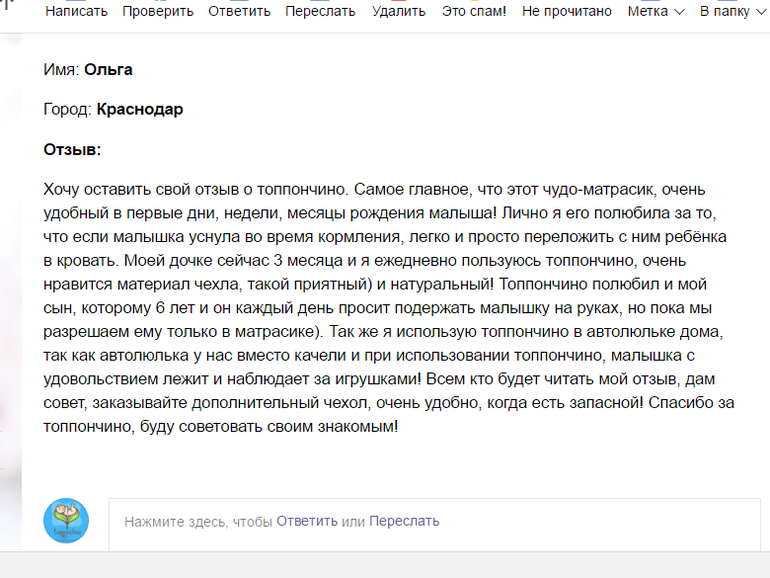Click the Проверить toolbar button
Screen dimensions: 770x578
tap(158, 11)
